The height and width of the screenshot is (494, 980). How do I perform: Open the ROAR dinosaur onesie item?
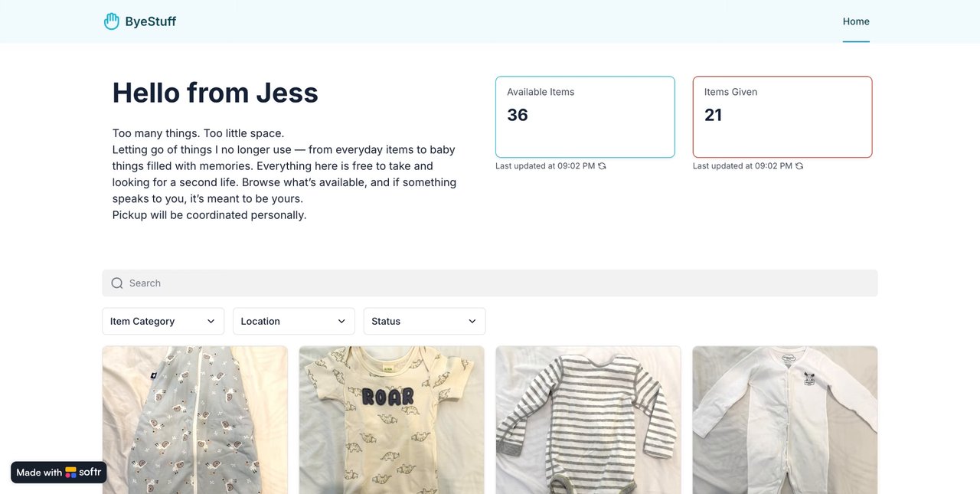pyautogui.click(x=391, y=420)
